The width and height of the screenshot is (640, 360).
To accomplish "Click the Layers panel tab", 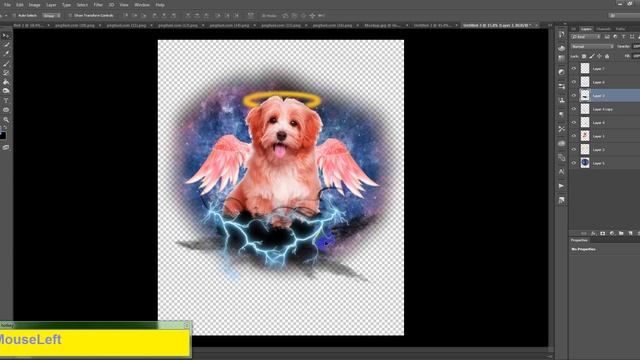I will tap(586, 29).
